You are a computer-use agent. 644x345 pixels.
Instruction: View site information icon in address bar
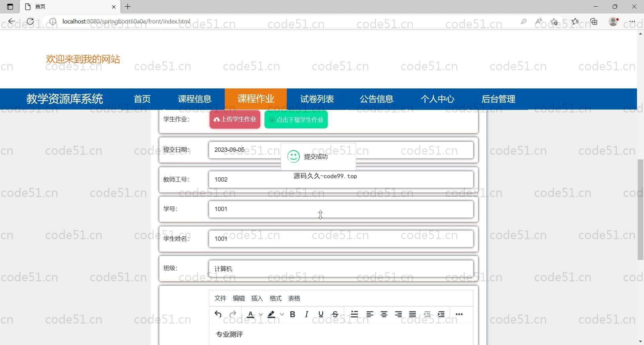pyautogui.click(x=53, y=21)
